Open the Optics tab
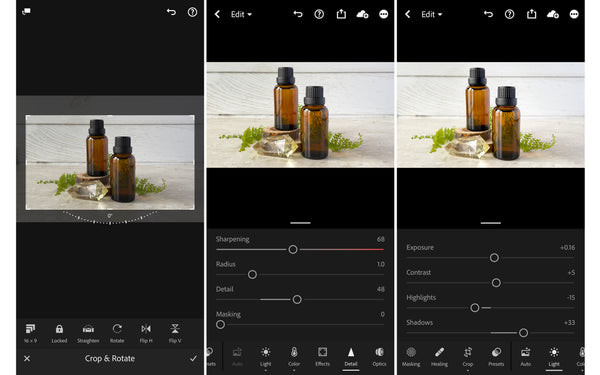Image resolution: width=600 pixels, height=375 pixels. [x=379, y=357]
